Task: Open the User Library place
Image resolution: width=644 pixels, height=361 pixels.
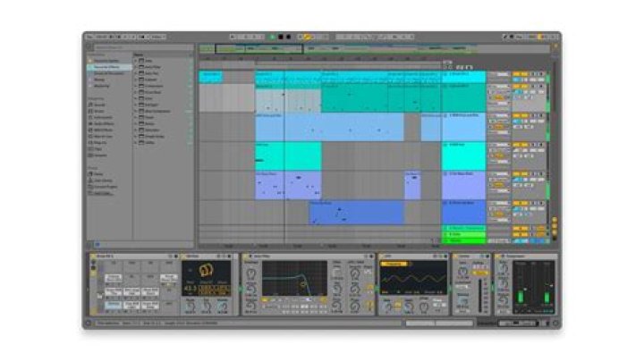Action: click(x=100, y=180)
